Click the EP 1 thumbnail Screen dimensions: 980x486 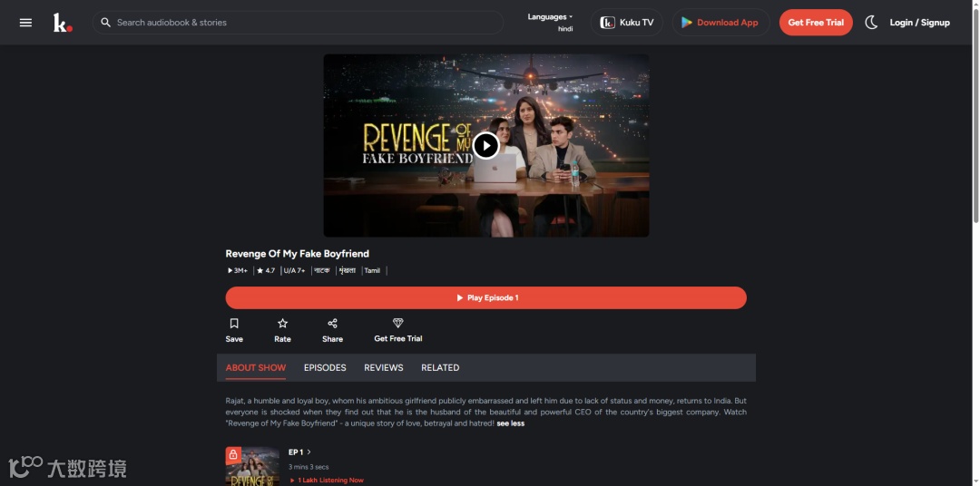pos(252,467)
